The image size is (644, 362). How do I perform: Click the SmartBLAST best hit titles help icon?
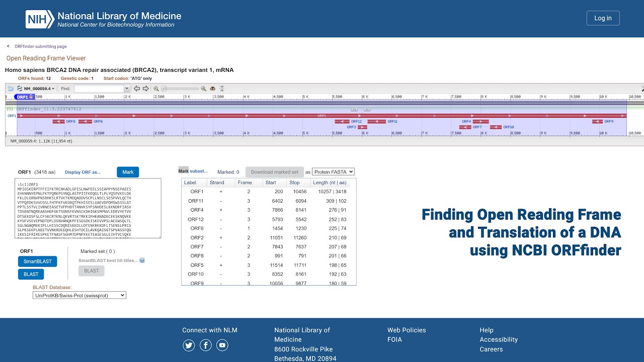(142, 260)
